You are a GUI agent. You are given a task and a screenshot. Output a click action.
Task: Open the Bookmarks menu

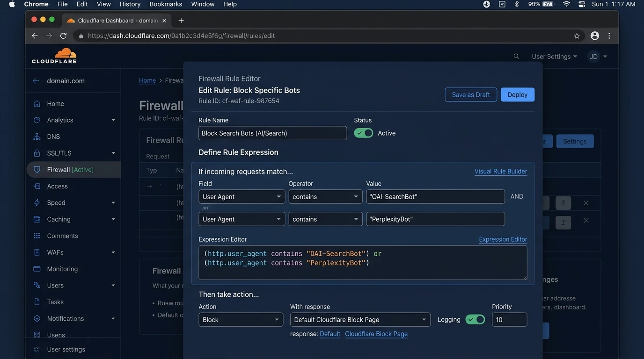pyautogui.click(x=166, y=4)
